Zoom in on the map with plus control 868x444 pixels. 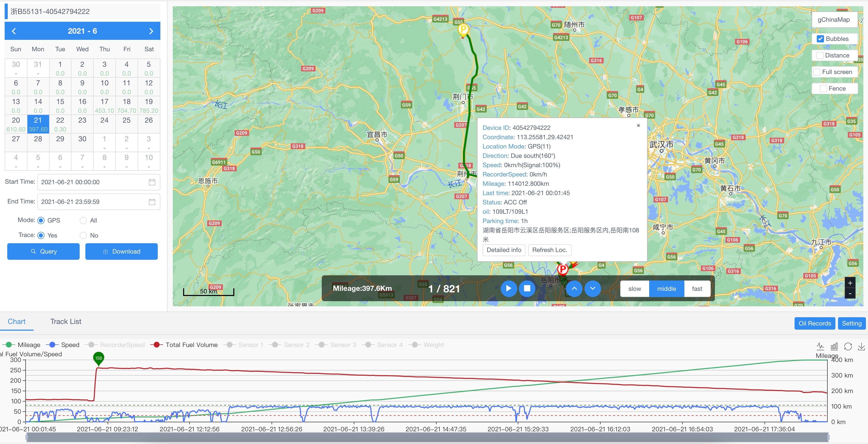click(850, 283)
